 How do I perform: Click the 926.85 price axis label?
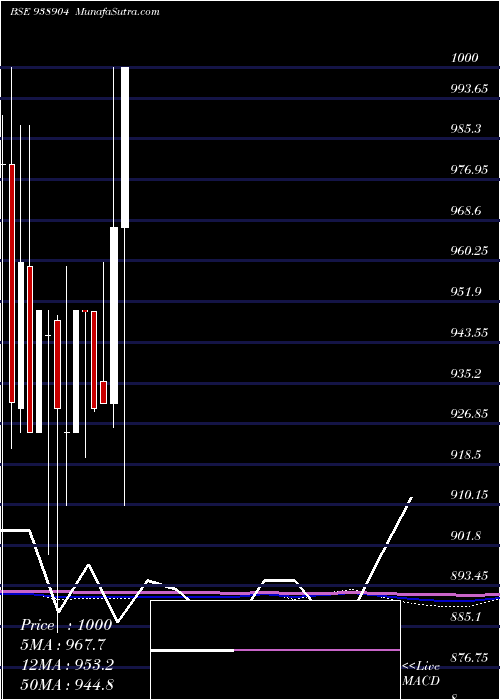469,414
